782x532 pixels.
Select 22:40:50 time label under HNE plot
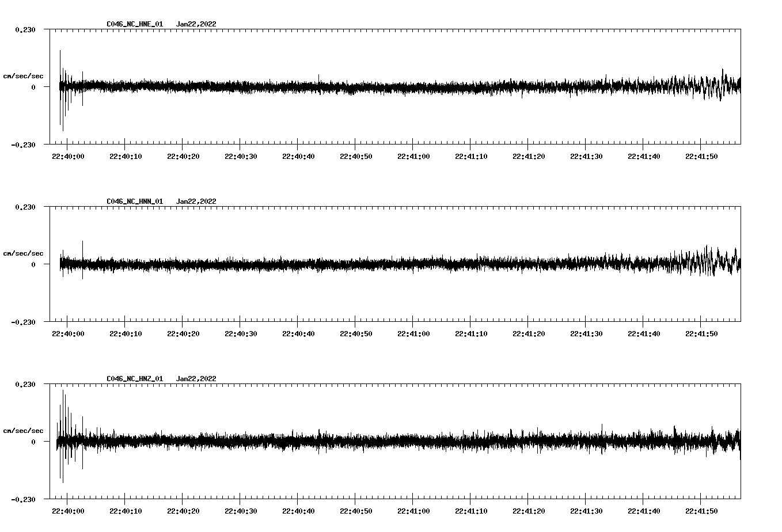[356, 157]
